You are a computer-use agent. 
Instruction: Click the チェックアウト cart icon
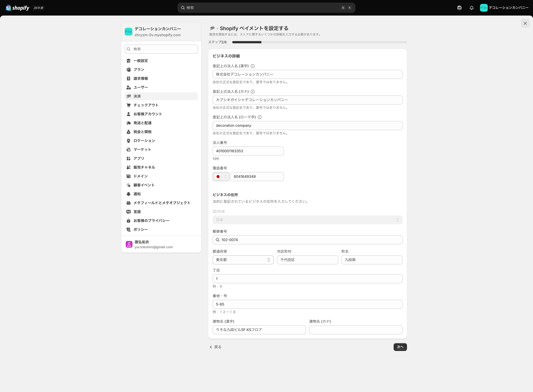pos(129,105)
